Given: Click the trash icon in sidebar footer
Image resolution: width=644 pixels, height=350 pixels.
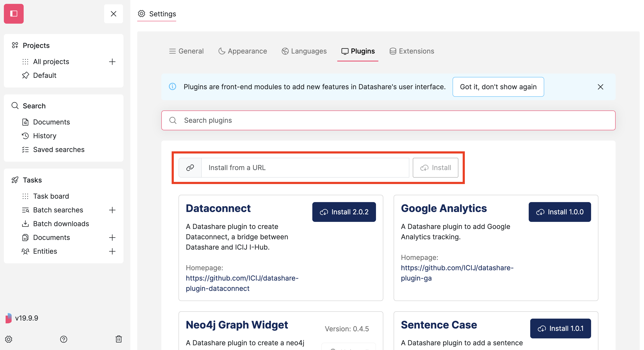Looking at the screenshot, I should pyautogui.click(x=119, y=339).
